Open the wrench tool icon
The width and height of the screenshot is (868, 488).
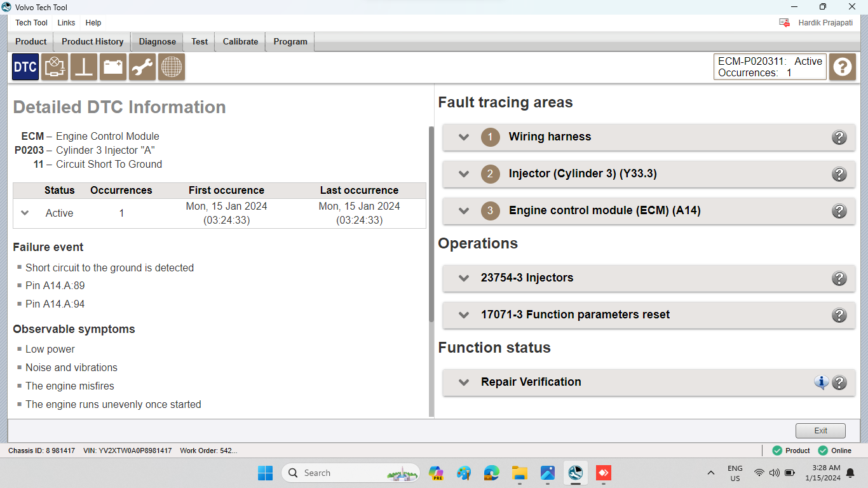[x=142, y=67]
